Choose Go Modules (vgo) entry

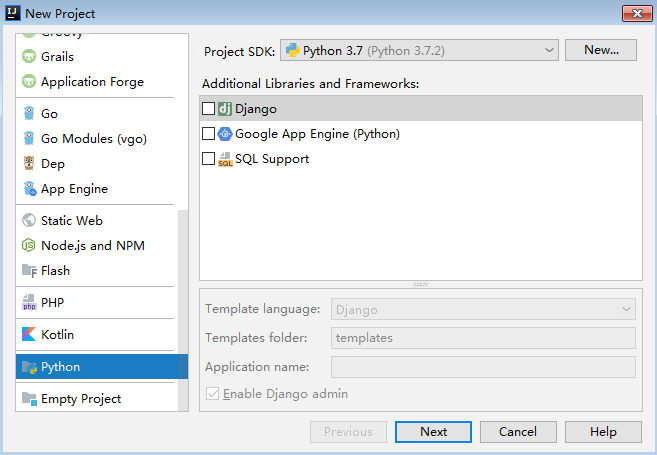click(95, 138)
